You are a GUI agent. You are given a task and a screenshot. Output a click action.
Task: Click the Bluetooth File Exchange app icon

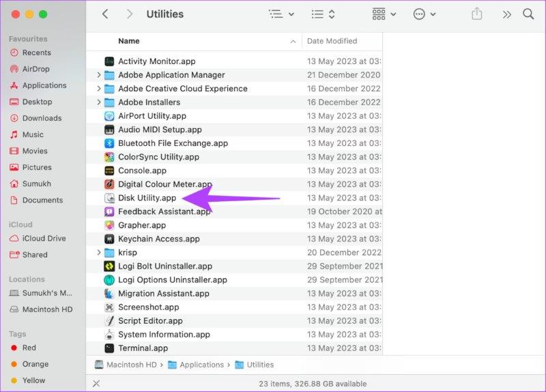click(109, 143)
